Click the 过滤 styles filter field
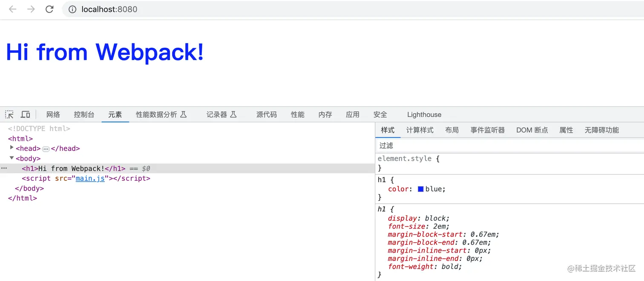This screenshot has width=644, height=281. pos(509,145)
